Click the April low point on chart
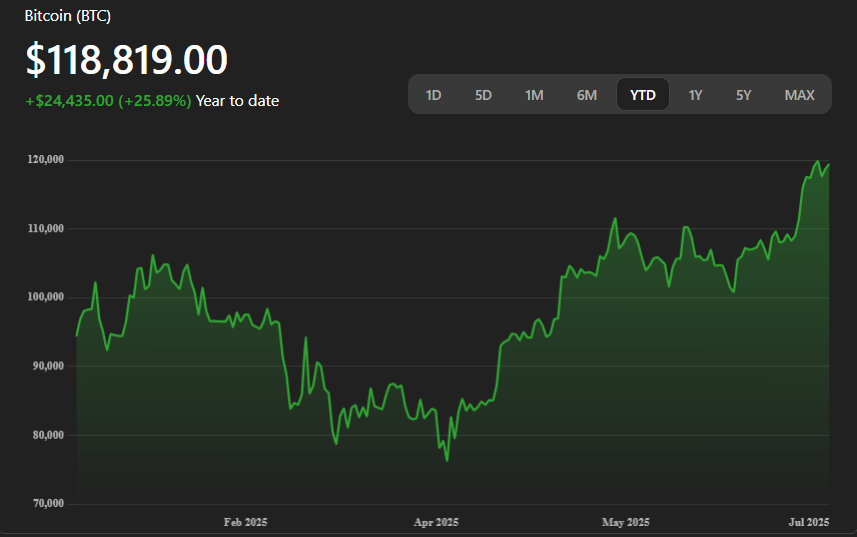This screenshot has width=857, height=537. point(447,461)
